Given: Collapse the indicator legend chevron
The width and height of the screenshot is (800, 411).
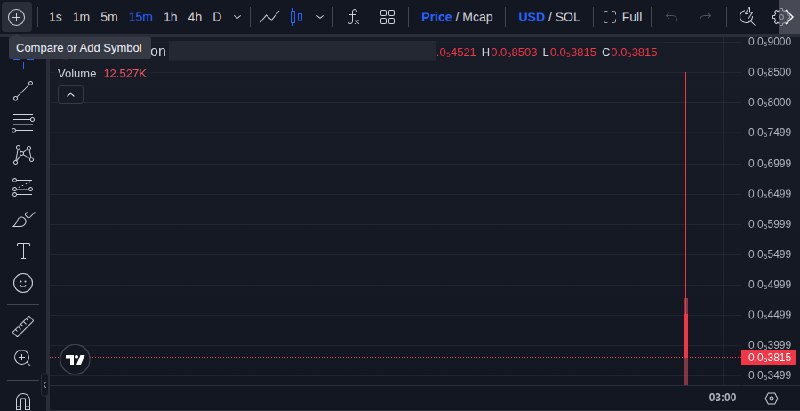Looking at the screenshot, I should (71, 95).
